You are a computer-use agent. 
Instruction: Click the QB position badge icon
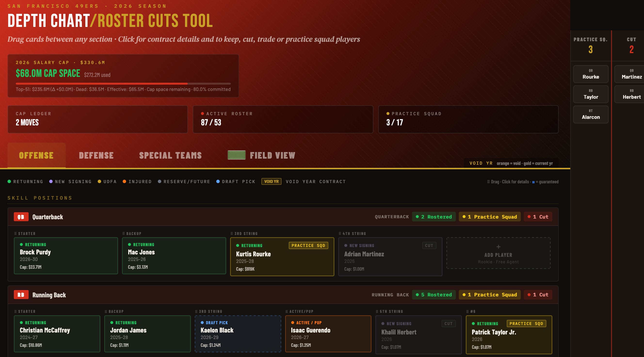tap(21, 217)
